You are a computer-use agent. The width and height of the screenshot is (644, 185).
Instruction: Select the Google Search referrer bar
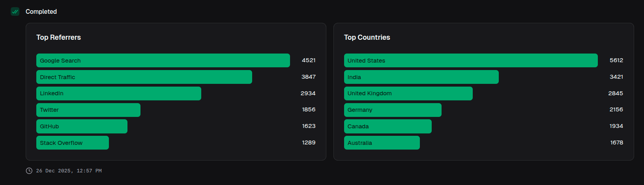(x=163, y=61)
